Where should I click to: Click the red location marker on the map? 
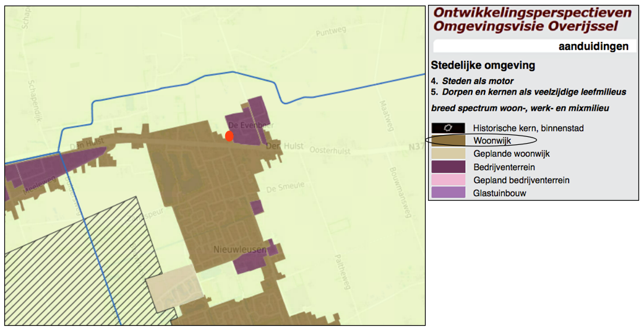pos(229,136)
